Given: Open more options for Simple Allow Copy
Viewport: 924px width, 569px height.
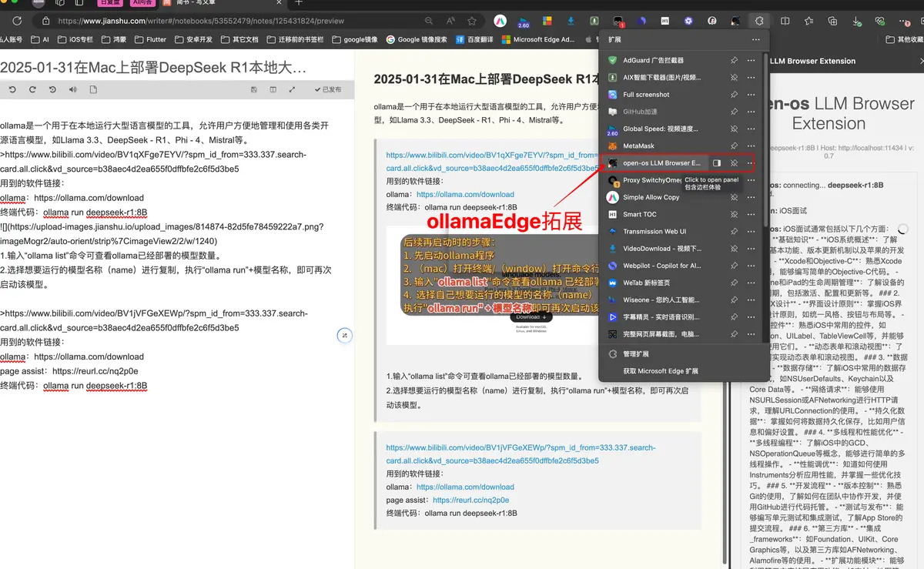Looking at the screenshot, I should tap(751, 197).
